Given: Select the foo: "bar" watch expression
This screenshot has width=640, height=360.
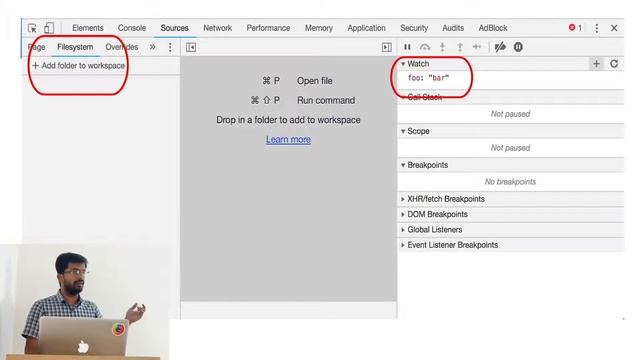Looking at the screenshot, I should pyautogui.click(x=428, y=78).
